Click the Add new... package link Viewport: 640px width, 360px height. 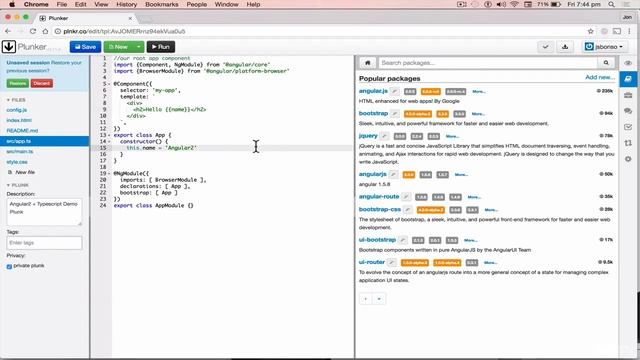600,77
